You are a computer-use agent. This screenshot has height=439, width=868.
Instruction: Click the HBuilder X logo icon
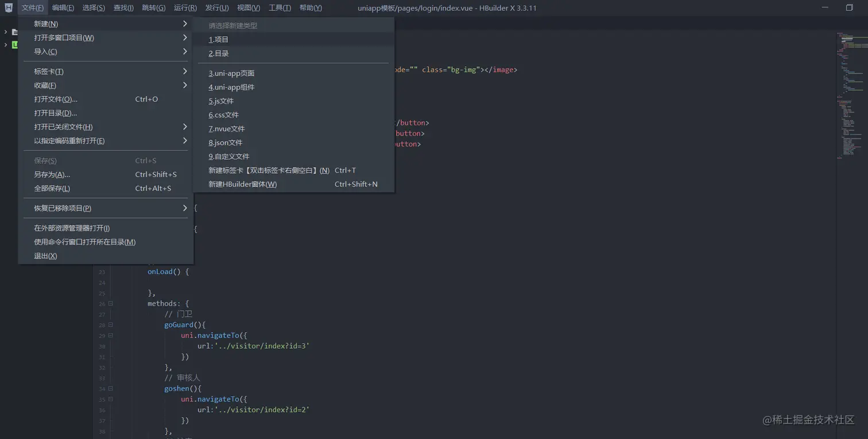click(x=9, y=7)
